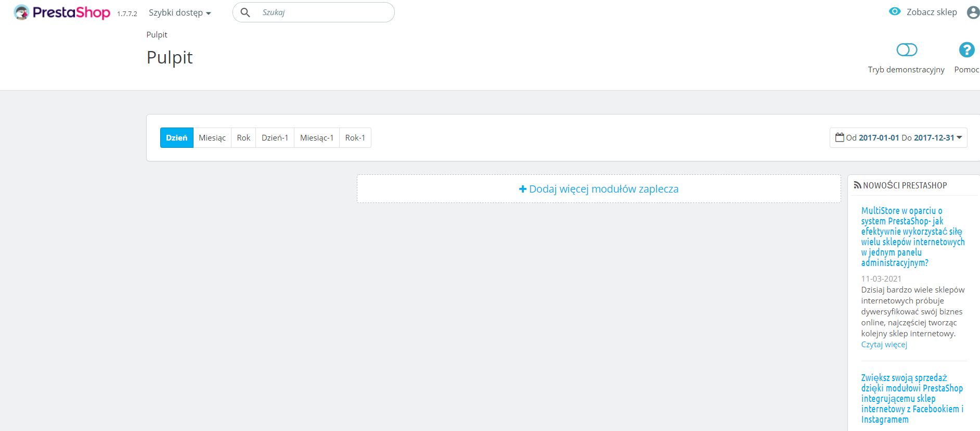Click the RSS icon by Nowości PrestaShop
The height and width of the screenshot is (431, 980).
coord(857,185)
